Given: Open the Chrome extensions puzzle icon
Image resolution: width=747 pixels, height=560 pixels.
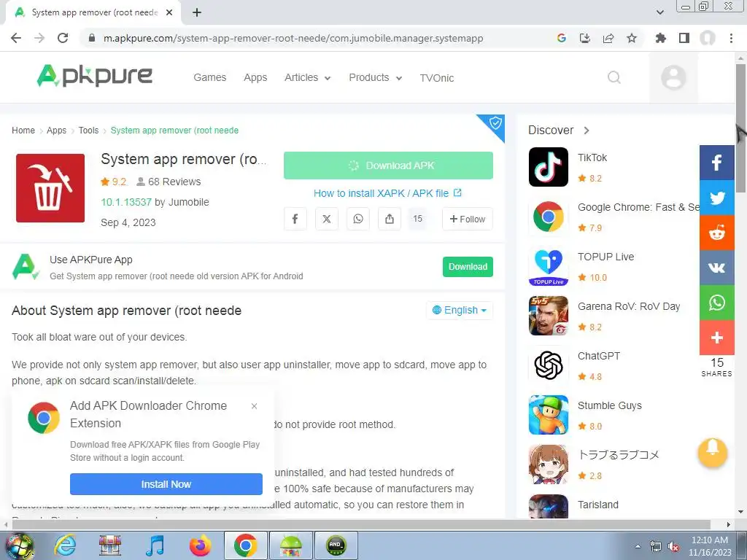Looking at the screenshot, I should [660, 38].
